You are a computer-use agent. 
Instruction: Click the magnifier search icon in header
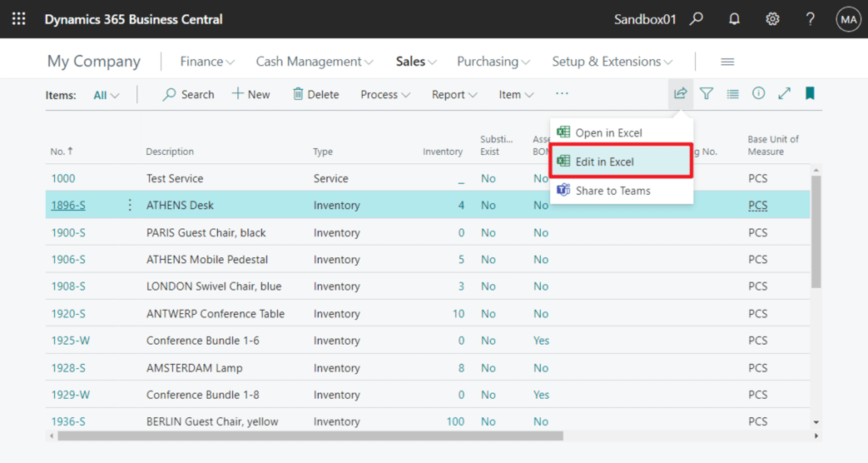pyautogui.click(x=696, y=19)
